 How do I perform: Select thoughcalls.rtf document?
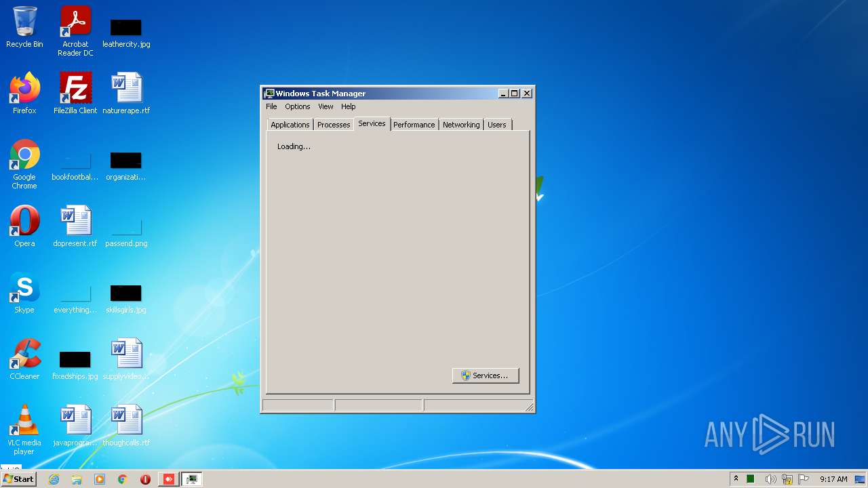pos(126,426)
